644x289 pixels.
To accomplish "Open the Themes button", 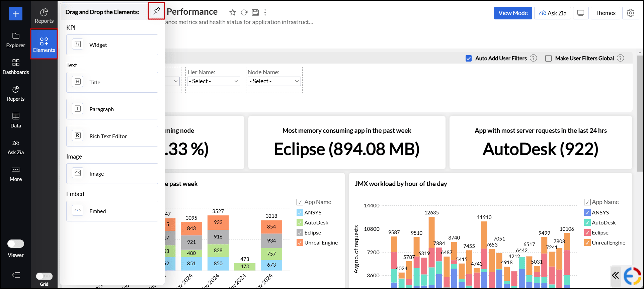I will coord(605,13).
